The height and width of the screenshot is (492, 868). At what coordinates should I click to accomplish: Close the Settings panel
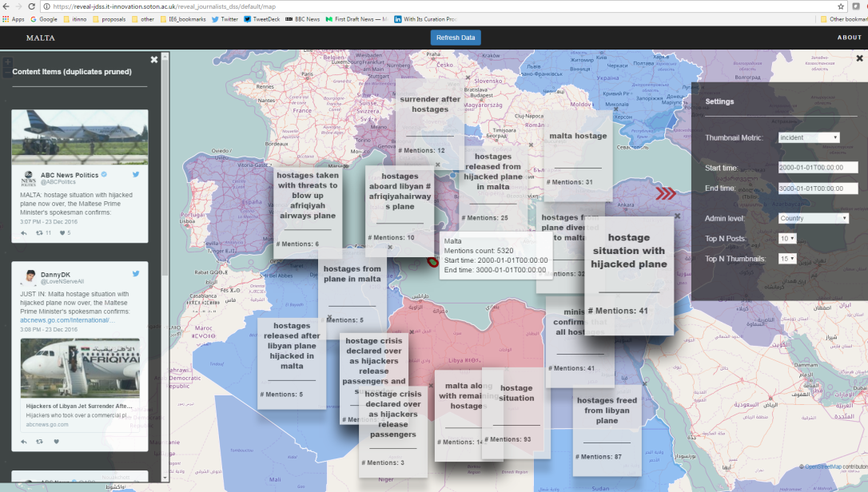point(859,58)
